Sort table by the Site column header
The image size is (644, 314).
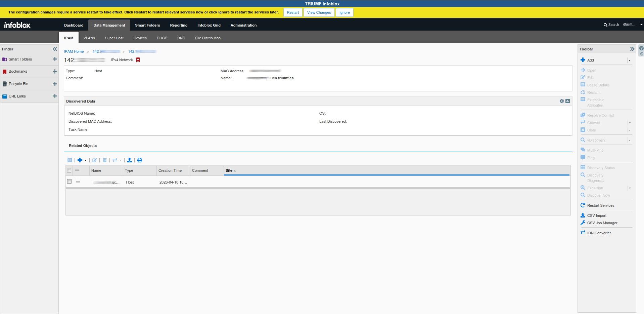pos(229,170)
